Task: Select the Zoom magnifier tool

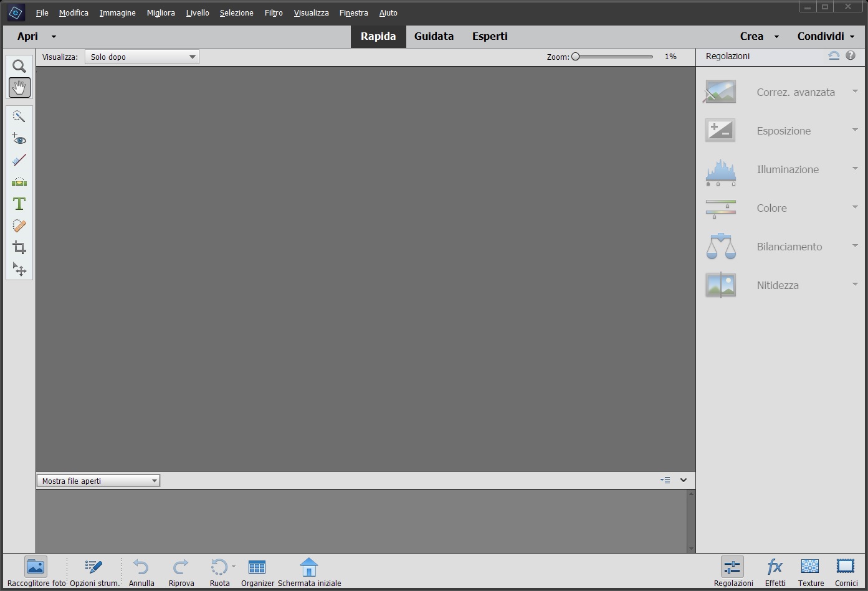Action: [19, 66]
